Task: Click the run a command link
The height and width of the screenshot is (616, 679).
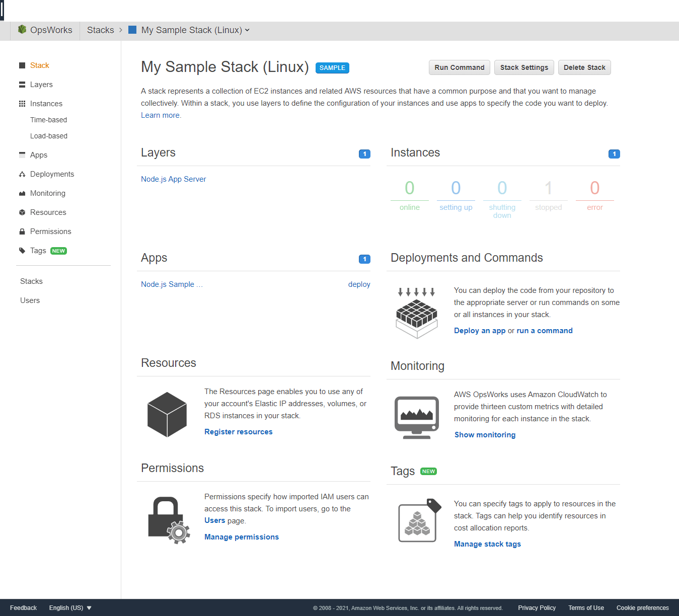Action: point(545,331)
